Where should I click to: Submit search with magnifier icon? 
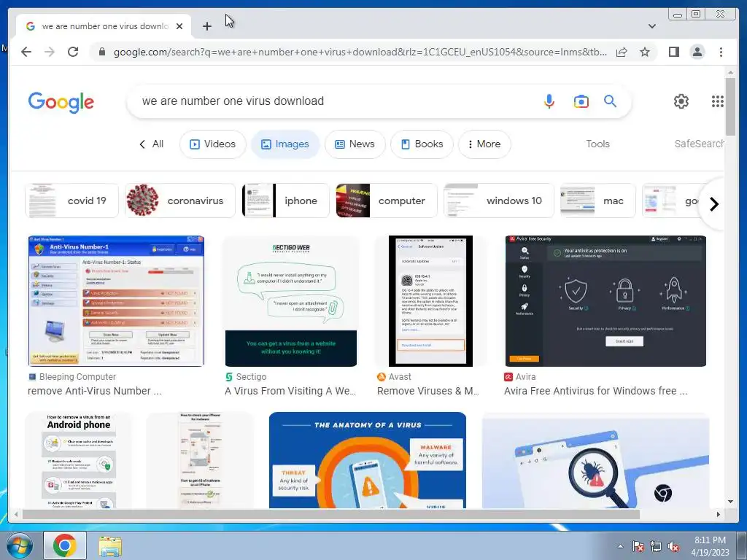pyautogui.click(x=611, y=101)
